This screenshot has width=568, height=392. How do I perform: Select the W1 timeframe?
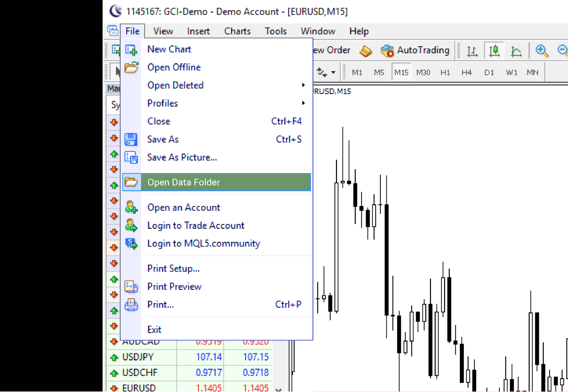511,72
